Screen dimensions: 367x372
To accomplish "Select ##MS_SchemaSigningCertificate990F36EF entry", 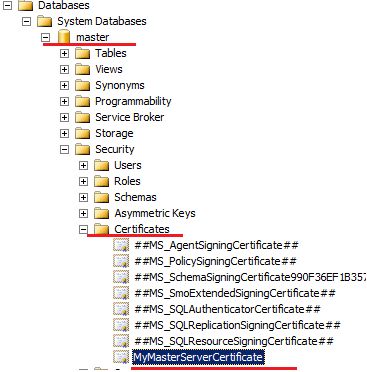I will pos(250,277).
